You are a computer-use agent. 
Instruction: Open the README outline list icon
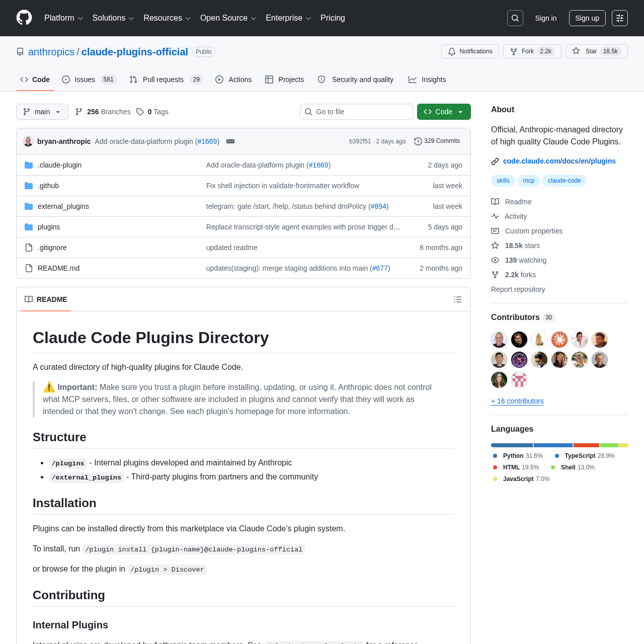point(458,299)
